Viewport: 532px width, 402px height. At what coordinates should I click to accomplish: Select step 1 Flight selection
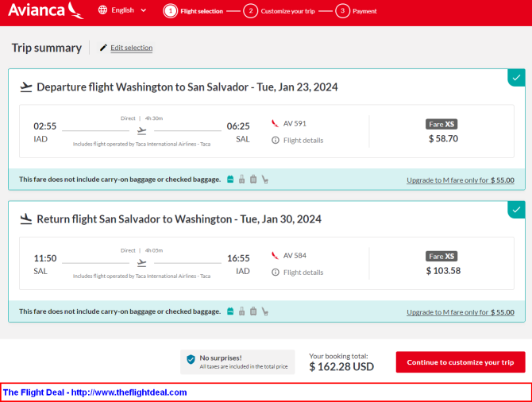(x=193, y=11)
